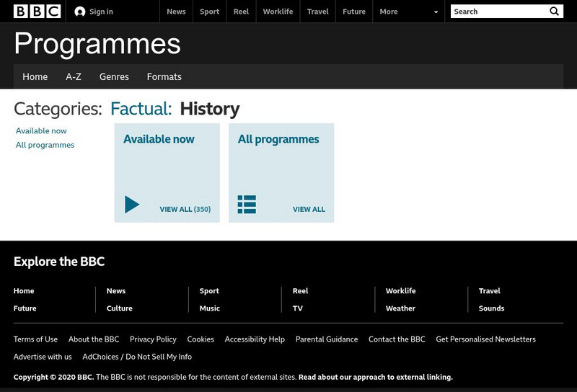Open Parental Guidance link
Screen dimensions: 577x392
(x=327, y=339)
